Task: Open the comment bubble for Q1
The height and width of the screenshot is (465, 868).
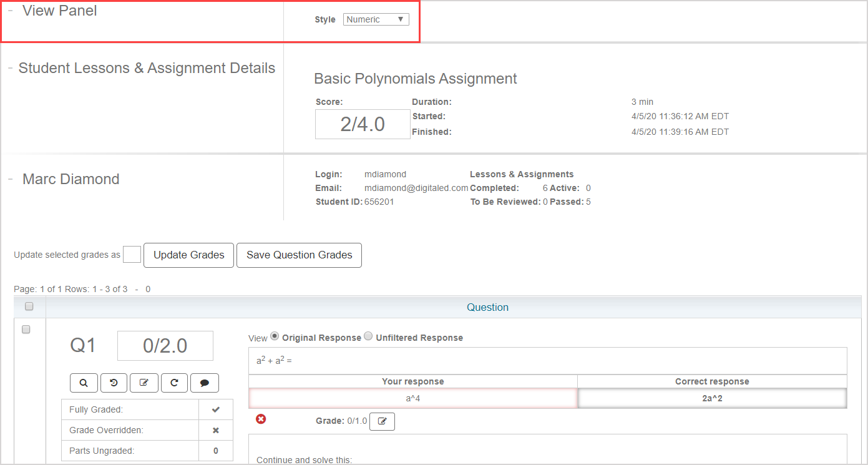Action: pos(205,383)
